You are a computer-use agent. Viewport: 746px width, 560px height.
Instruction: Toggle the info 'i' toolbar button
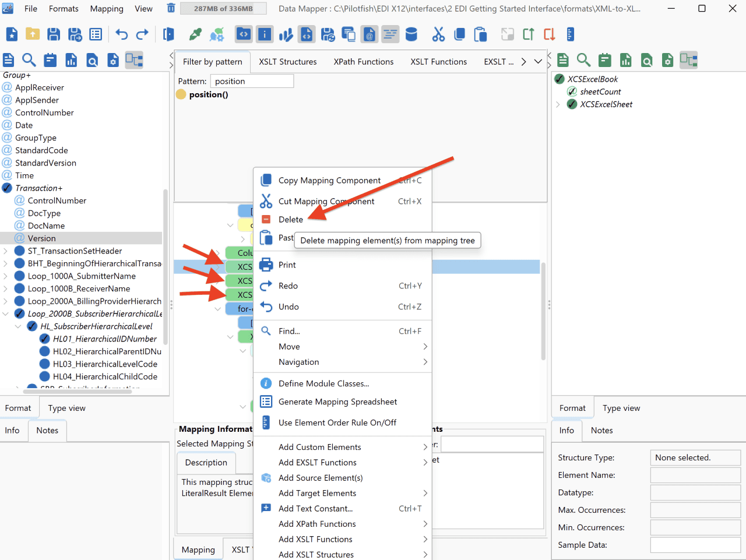click(x=265, y=34)
